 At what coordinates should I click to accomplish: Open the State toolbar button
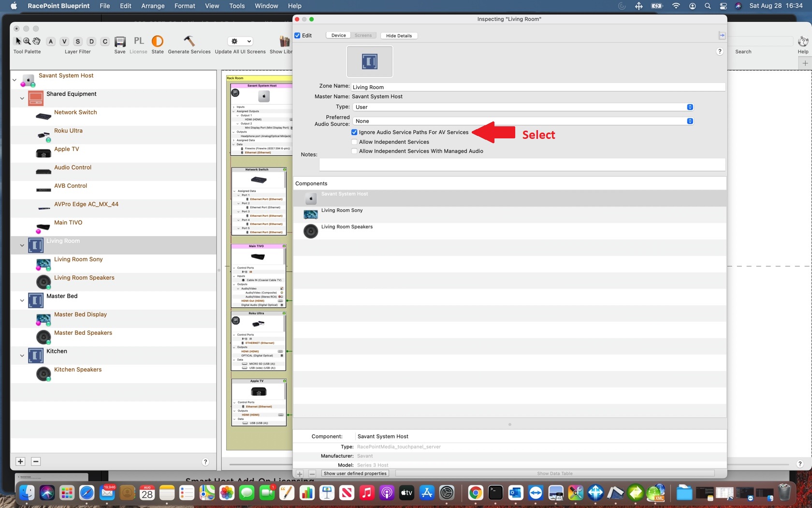(x=158, y=41)
